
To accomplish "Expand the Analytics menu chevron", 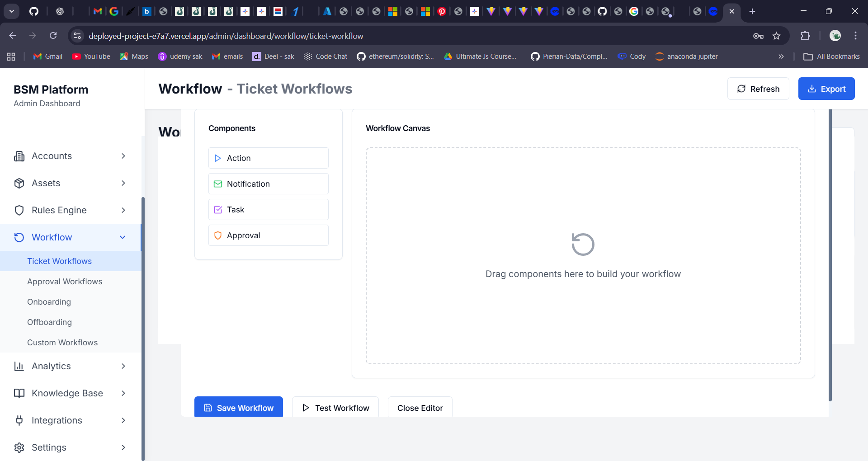I will 123,366.
